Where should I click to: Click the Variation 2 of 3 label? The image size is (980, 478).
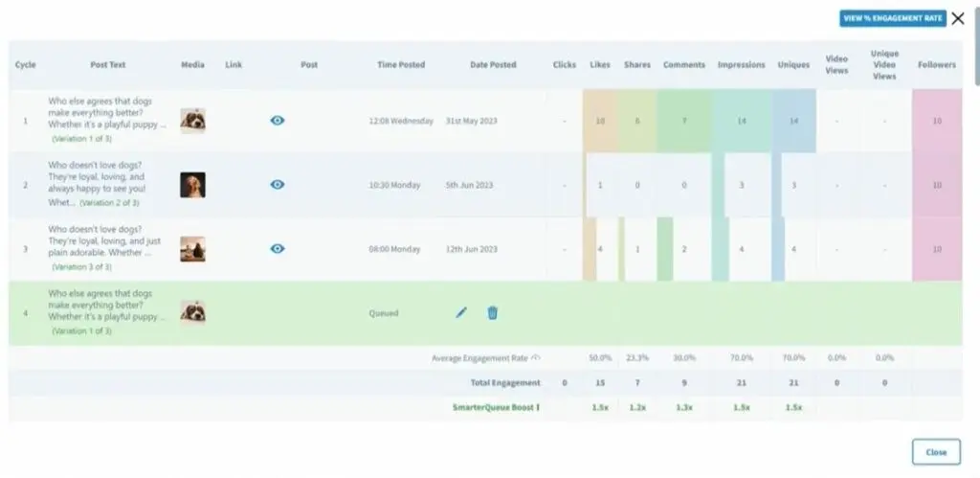(x=109, y=203)
